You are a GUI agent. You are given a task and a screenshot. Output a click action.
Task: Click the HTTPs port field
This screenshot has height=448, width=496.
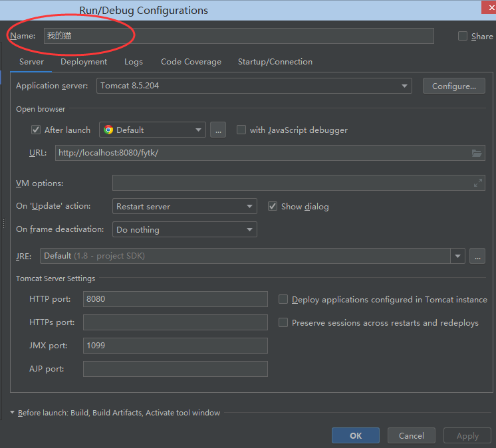click(176, 322)
